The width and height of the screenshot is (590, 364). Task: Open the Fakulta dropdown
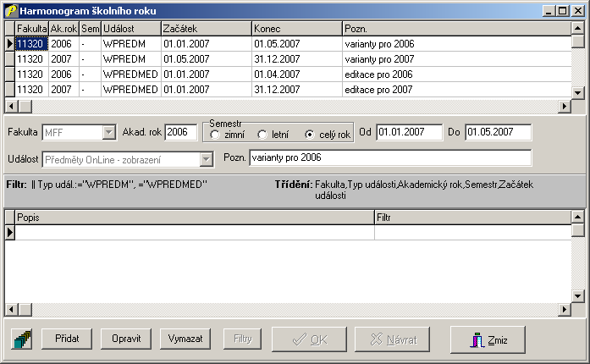pyautogui.click(x=108, y=132)
